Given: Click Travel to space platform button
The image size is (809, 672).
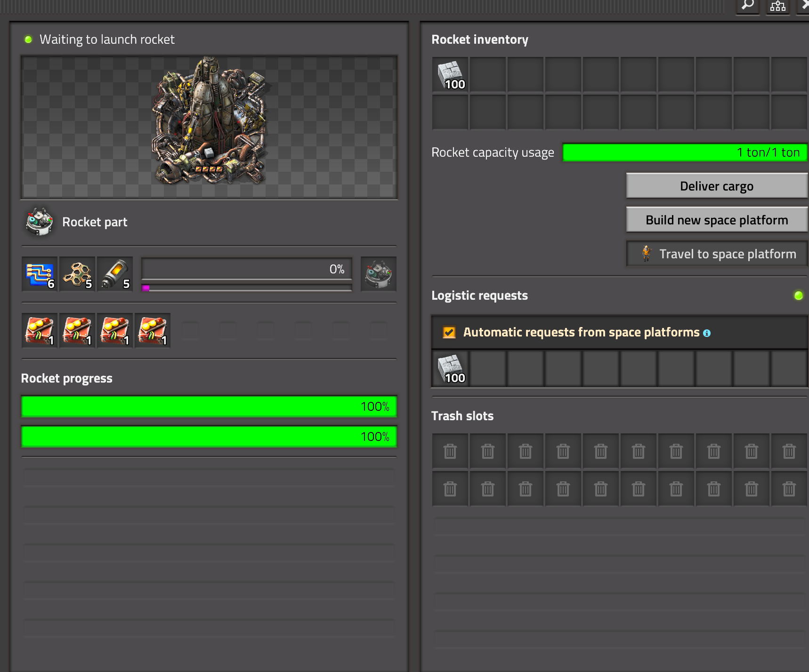Looking at the screenshot, I should (717, 254).
